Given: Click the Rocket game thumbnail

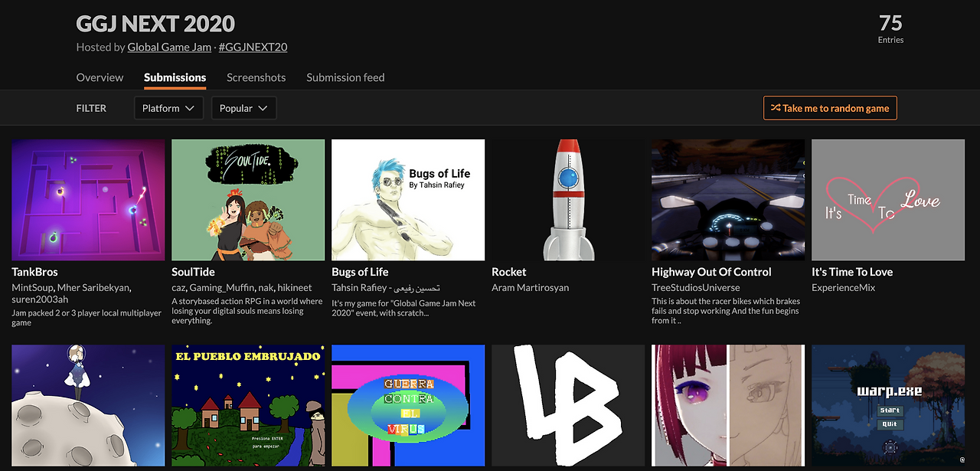Looking at the screenshot, I should [567, 199].
